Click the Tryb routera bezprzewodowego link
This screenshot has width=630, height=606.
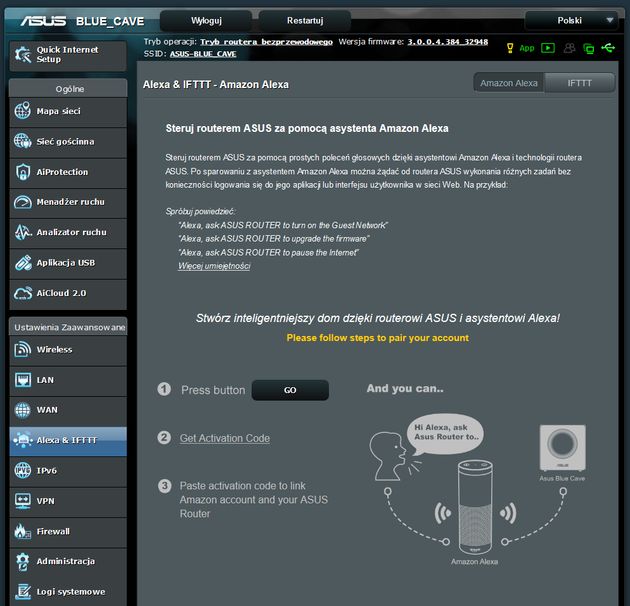click(x=266, y=42)
